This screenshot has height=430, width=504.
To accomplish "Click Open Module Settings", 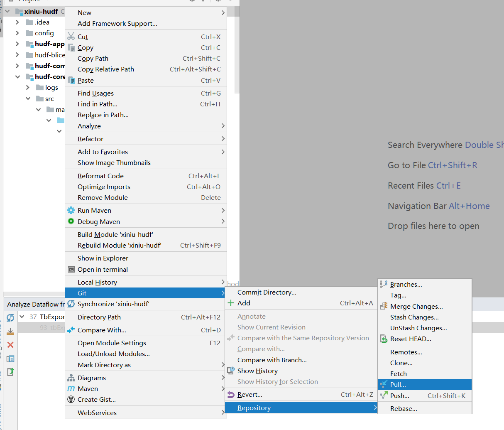I will (x=112, y=343).
